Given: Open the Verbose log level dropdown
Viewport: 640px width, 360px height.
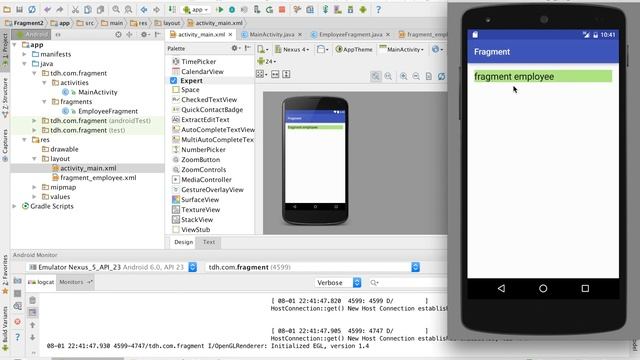Looking at the screenshot, I should 338,282.
